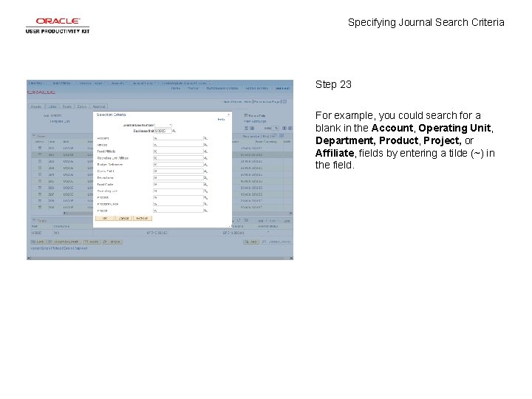Open lookup for the Account field

(x=205, y=138)
